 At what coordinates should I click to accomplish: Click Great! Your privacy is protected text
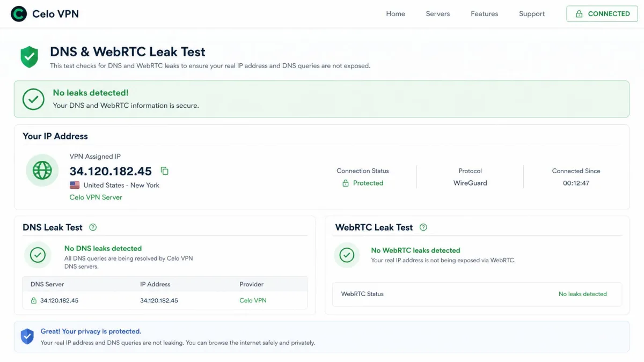click(x=91, y=331)
